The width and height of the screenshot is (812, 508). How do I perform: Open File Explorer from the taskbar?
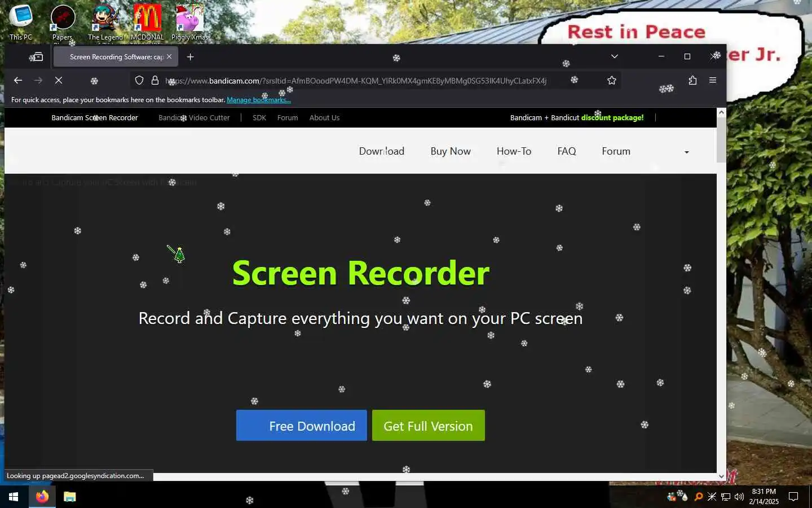(69, 497)
